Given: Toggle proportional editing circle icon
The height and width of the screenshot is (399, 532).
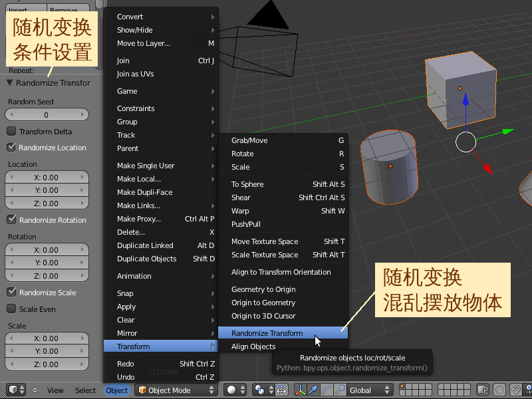Looking at the screenshot, I should point(499,390).
